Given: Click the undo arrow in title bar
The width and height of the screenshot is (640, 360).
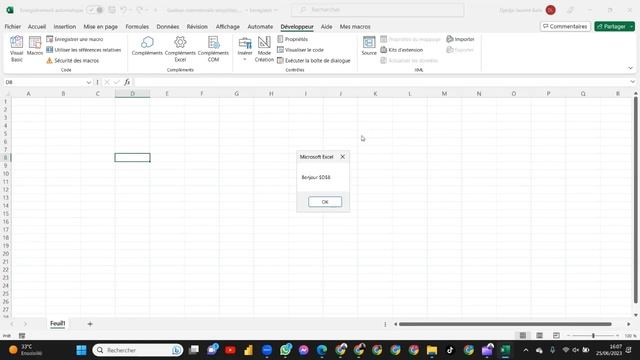Looking at the screenshot, I should [x=123, y=10].
